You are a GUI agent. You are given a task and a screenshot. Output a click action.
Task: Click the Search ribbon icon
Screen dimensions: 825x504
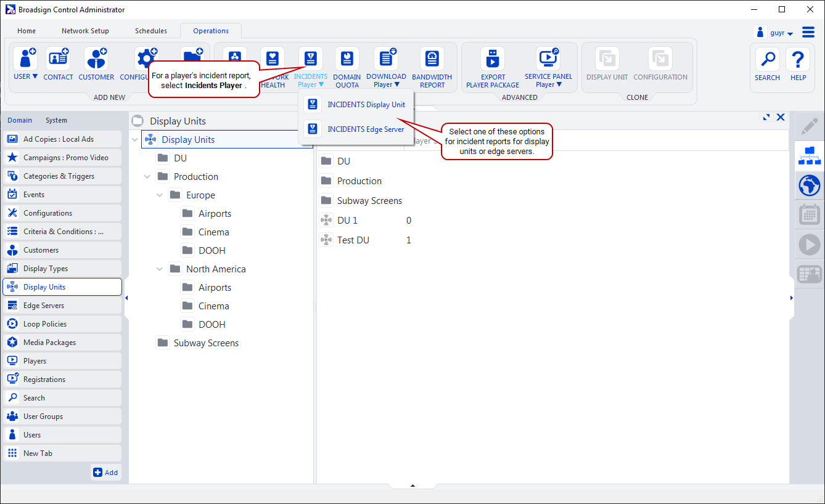click(768, 60)
